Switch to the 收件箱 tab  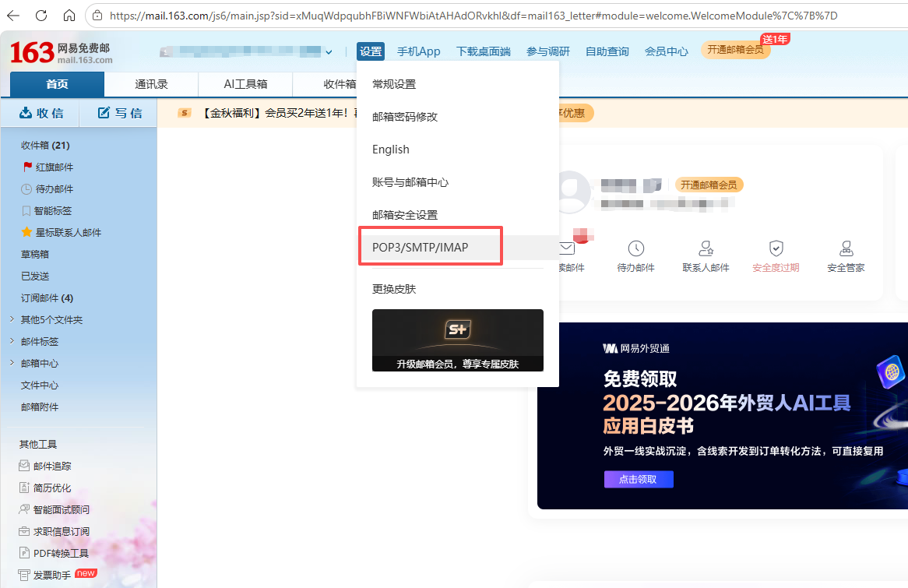(x=340, y=84)
